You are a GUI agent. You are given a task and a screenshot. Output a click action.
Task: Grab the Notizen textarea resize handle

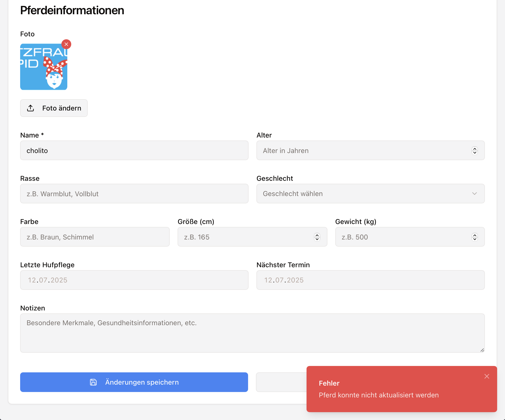point(482,350)
